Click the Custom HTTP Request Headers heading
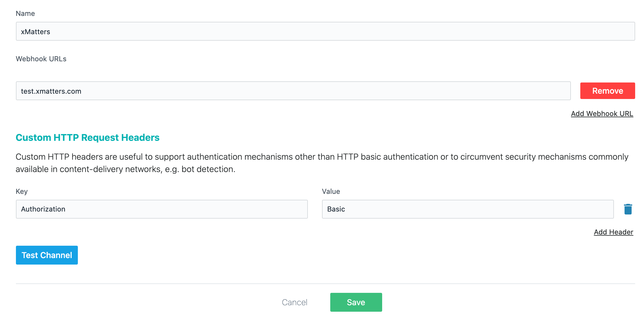Image resolution: width=644 pixels, height=317 pixels. tap(88, 138)
